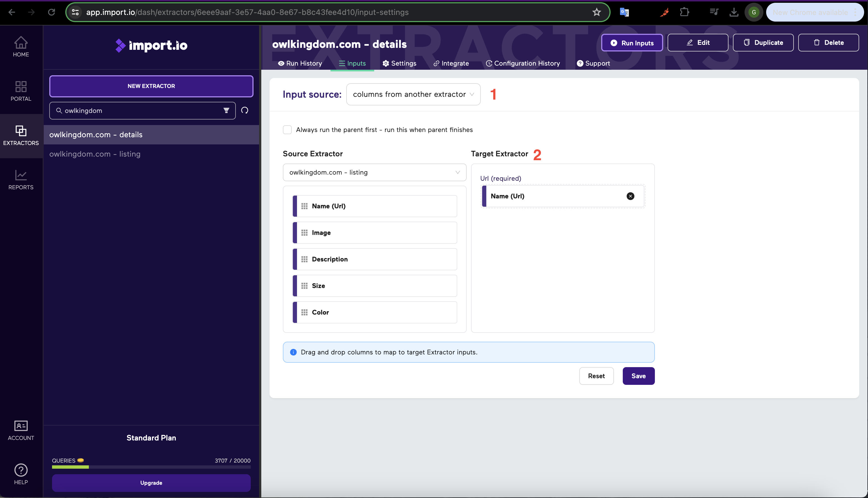Image resolution: width=868 pixels, height=498 pixels.
Task: Switch to the Settings tab
Action: pyautogui.click(x=399, y=63)
